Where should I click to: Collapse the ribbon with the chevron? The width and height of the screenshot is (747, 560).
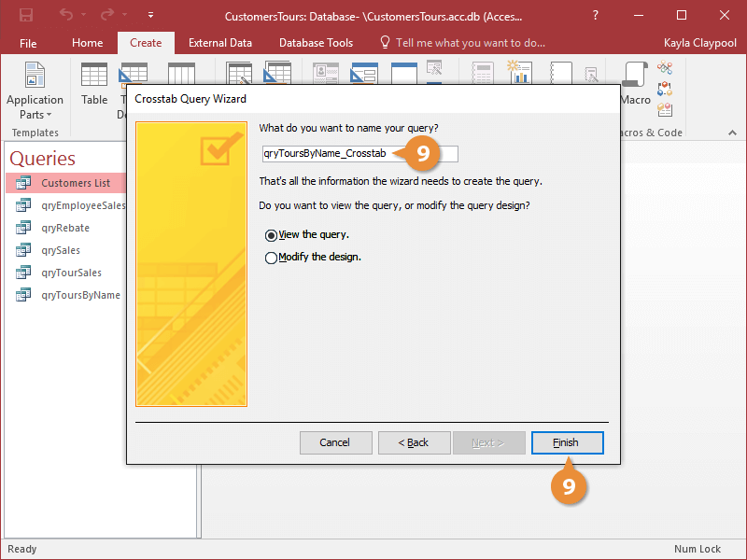(732, 133)
